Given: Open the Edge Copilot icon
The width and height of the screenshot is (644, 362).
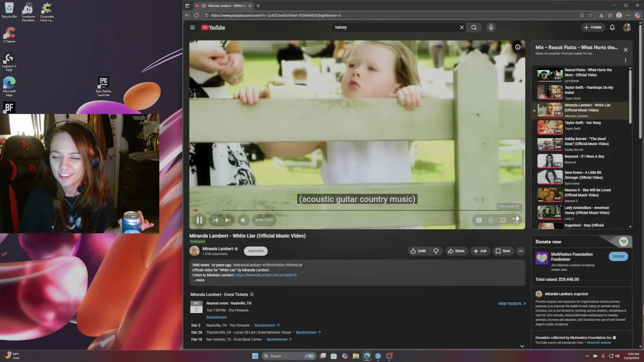Looking at the screenshot, I should (x=637, y=16).
